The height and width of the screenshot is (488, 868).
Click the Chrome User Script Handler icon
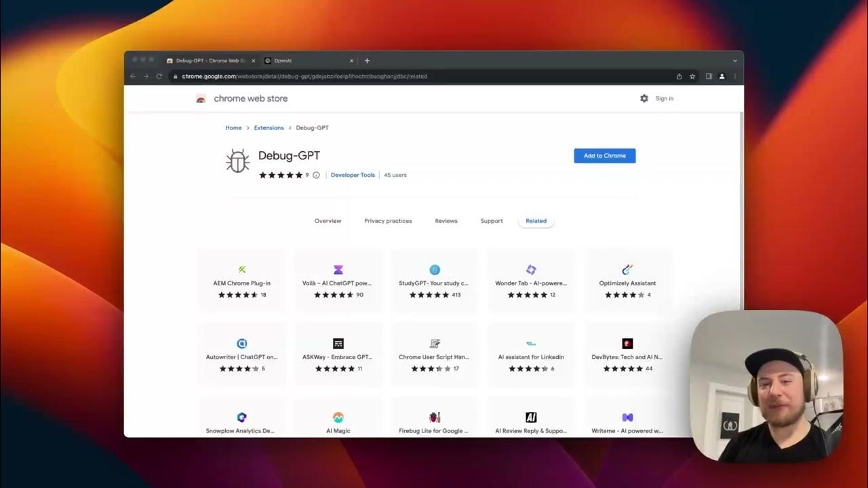(435, 344)
